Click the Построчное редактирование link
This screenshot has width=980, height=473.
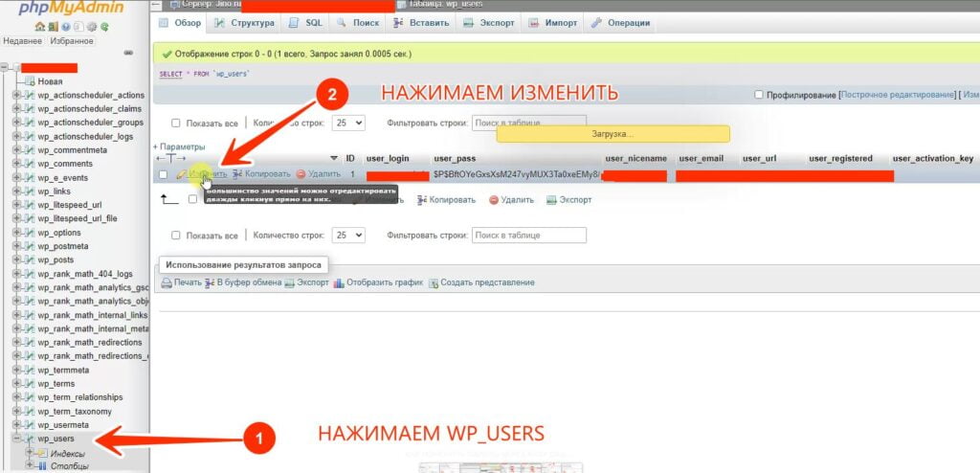click(898, 95)
